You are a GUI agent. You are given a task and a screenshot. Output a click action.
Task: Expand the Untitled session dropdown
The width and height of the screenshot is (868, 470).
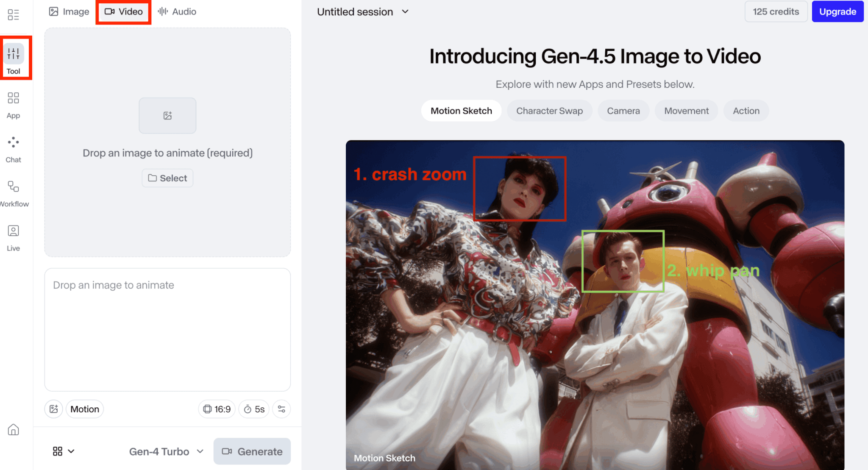pyautogui.click(x=363, y=12)
